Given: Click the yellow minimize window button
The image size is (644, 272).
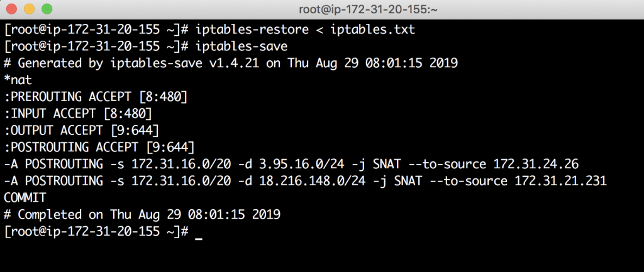Looking at the screenshot, I should 29,9.
